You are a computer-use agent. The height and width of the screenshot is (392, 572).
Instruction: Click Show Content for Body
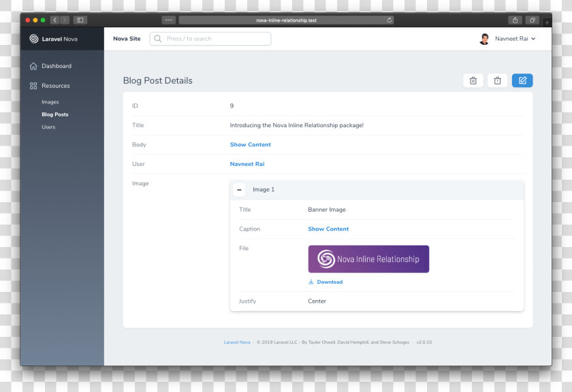(x=251, y=145)
